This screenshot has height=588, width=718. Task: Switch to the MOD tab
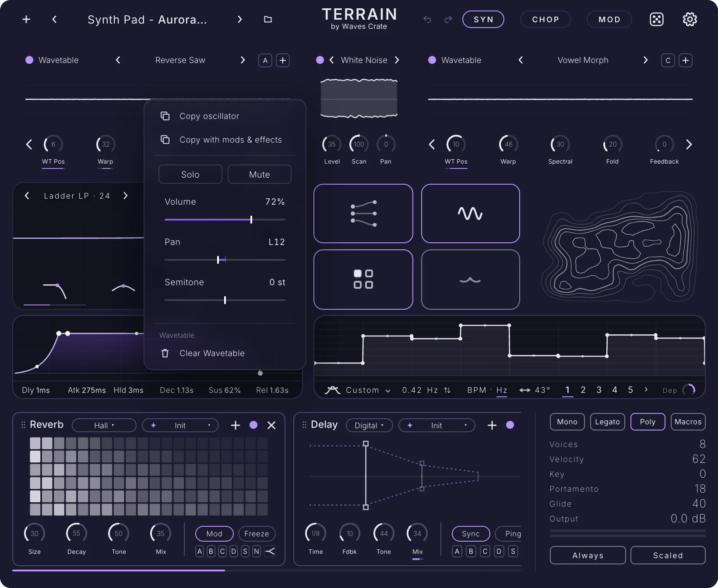click(609, 19)
